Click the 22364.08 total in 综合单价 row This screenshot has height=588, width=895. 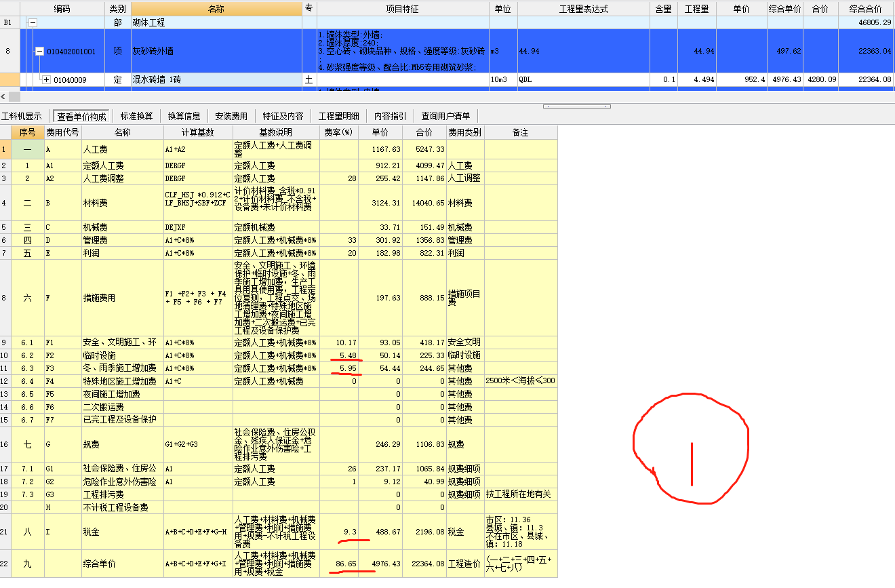pyautogui.click(x=424, y=564)
